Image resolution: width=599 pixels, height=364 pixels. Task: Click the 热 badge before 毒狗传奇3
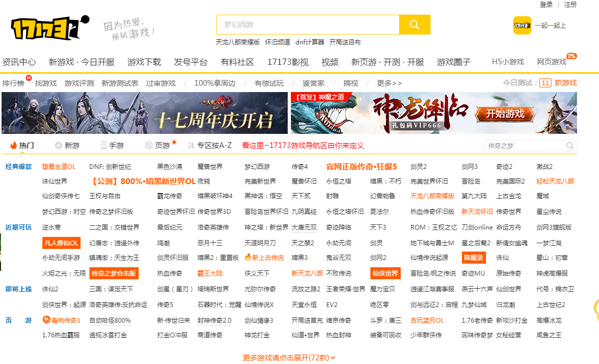click(46, 320)
